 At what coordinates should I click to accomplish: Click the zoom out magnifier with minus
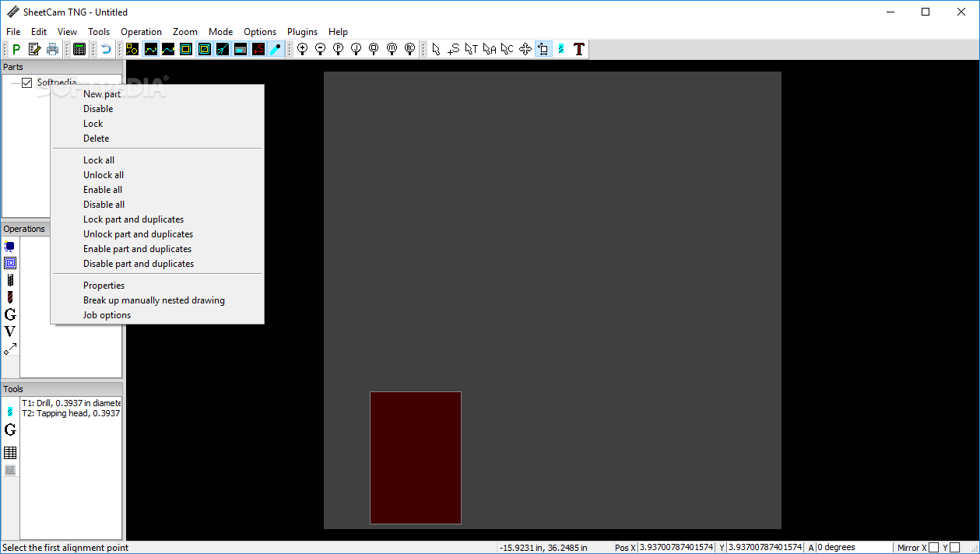pos(320,49)
